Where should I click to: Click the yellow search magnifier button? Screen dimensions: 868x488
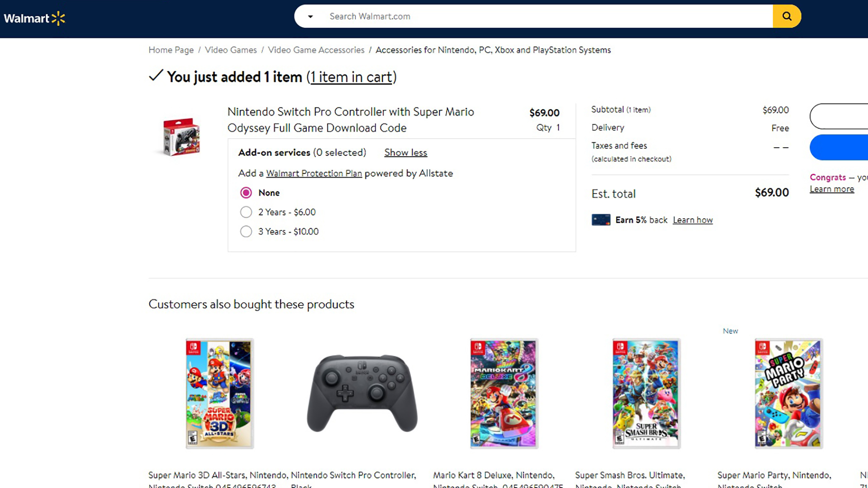(787, 16)
